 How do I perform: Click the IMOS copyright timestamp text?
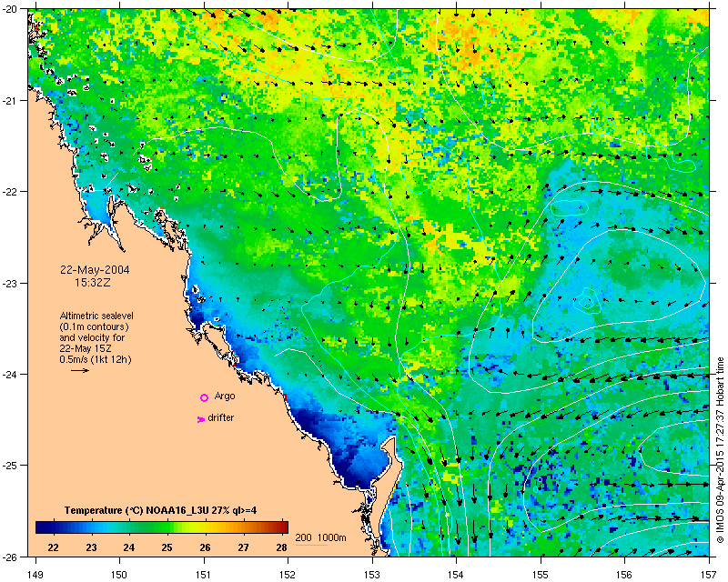point(721,449)
